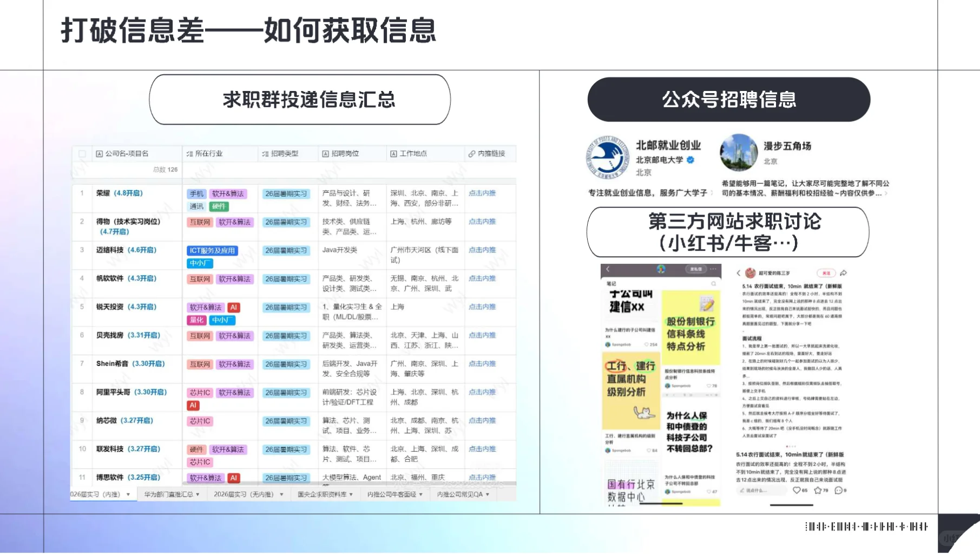The width and height of the screenshot is (980, 554).
Task: Go back in the 超可爱的陈三岁 post
Action: click(x=739, y=273)
